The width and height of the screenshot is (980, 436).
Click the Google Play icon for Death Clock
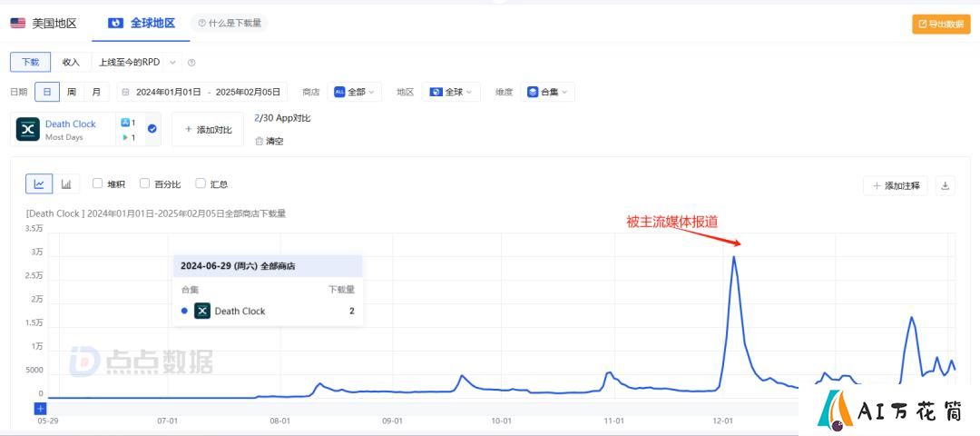pyautogui.click(x=124, y=137)
